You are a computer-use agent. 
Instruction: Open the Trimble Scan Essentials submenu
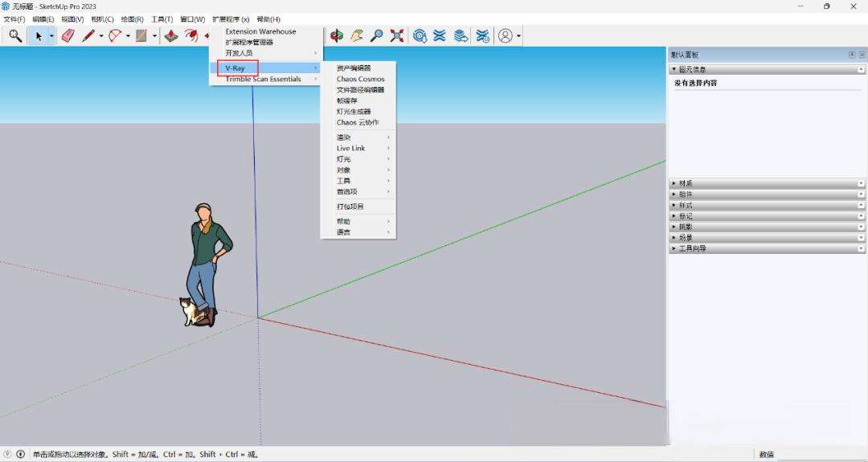point(266,79)
